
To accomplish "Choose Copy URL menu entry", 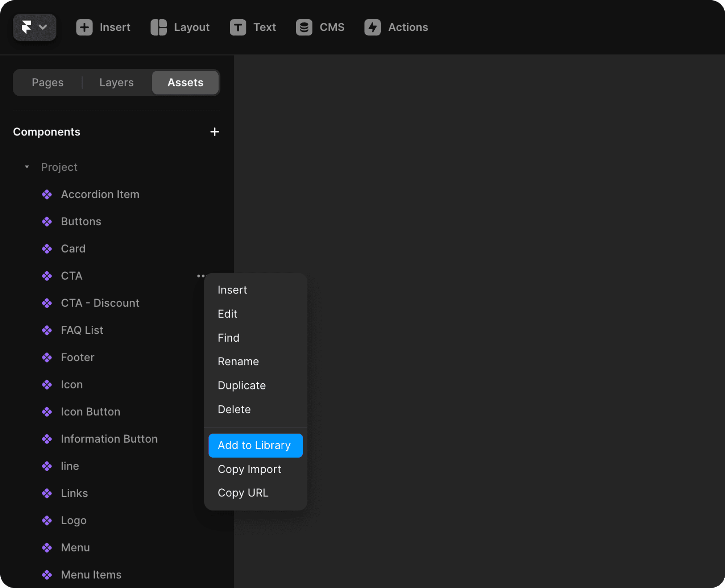I will click(243, 493).
